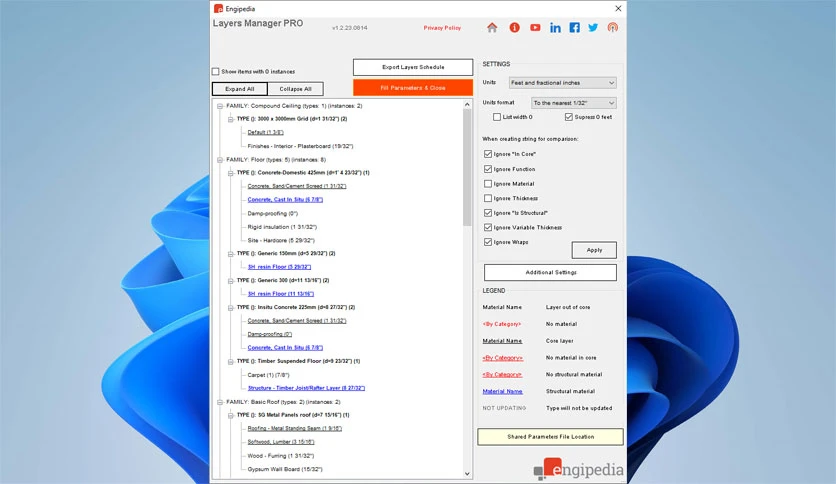This screenshot has width=836, height=484.
Task: Open the Privacy Policy link
Action: (442, 28)
